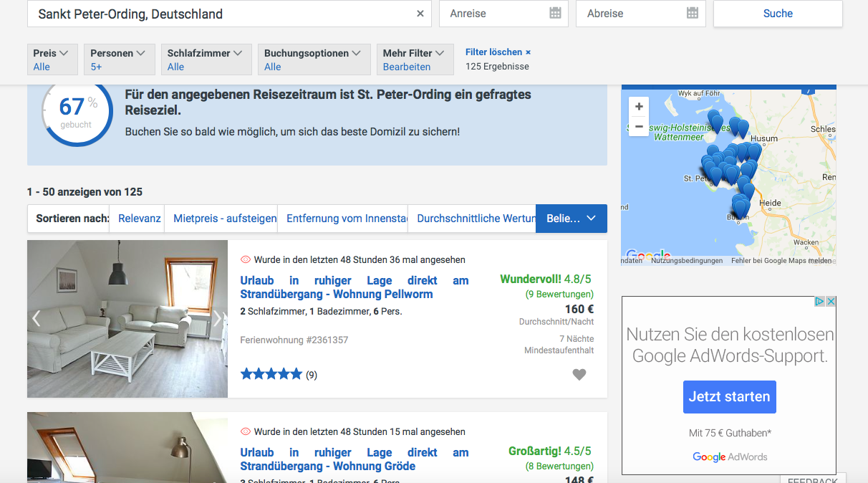The height and width of the screenshot is (483, 868).
Task: Click '7 Nächte Mindestaufenthalt' text
Action: (x=559, y=345)
